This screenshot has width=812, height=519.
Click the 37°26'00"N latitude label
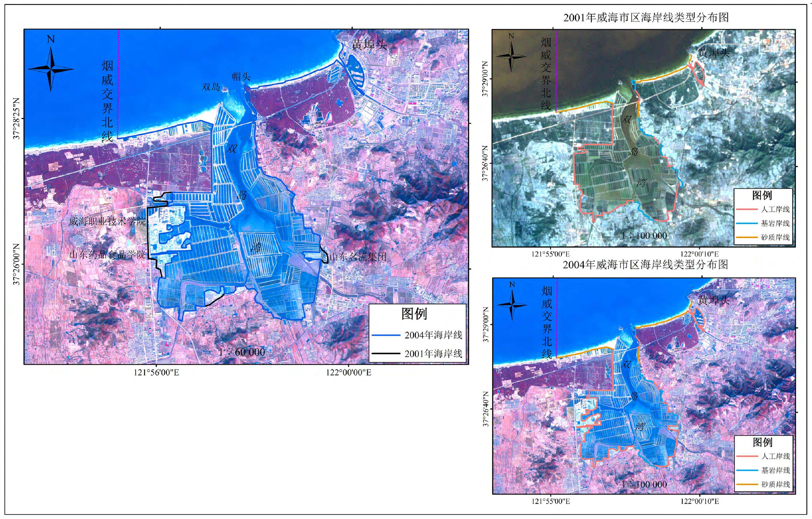16,265
